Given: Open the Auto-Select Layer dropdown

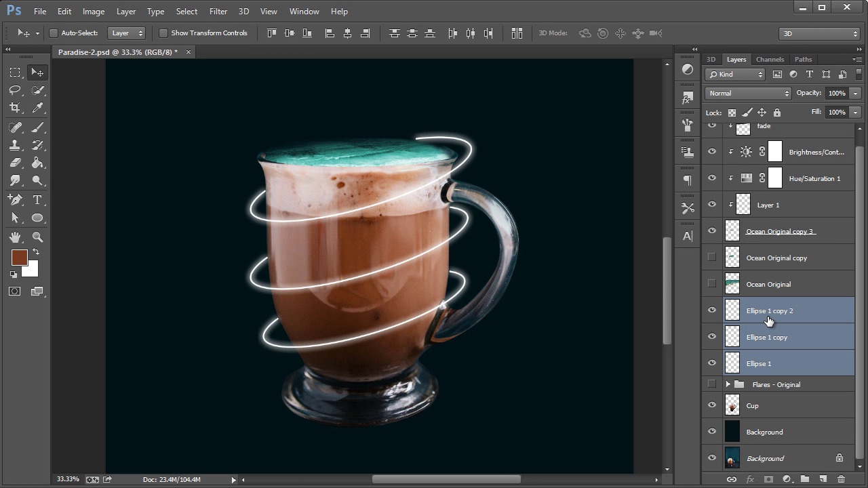Looking at the screenshot, I should tap(127, 33).
